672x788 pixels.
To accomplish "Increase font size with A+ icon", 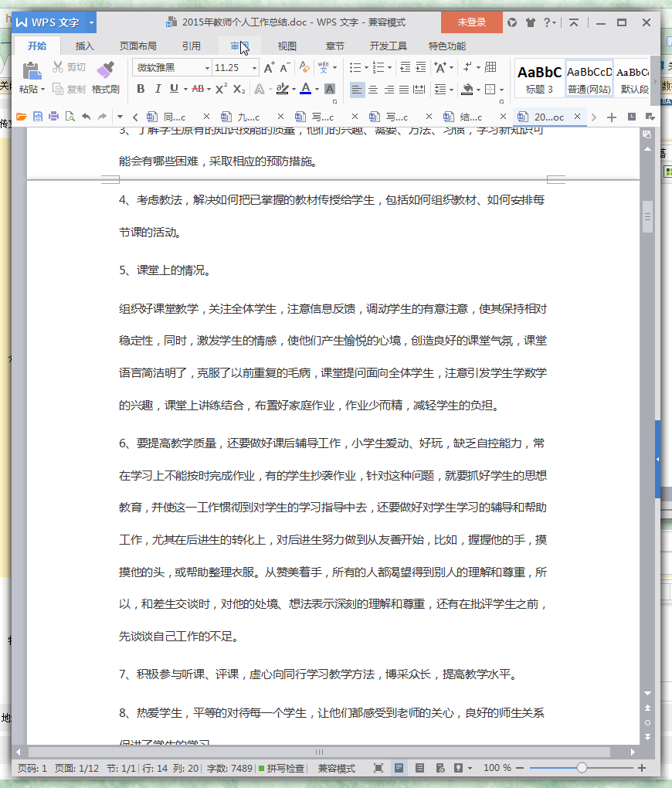I will (270, 67).
